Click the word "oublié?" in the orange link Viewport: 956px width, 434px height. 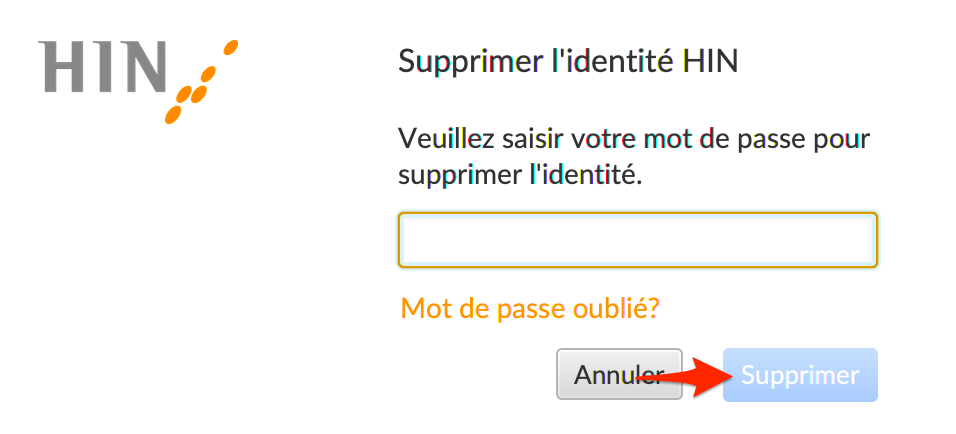tap(616, 309)
